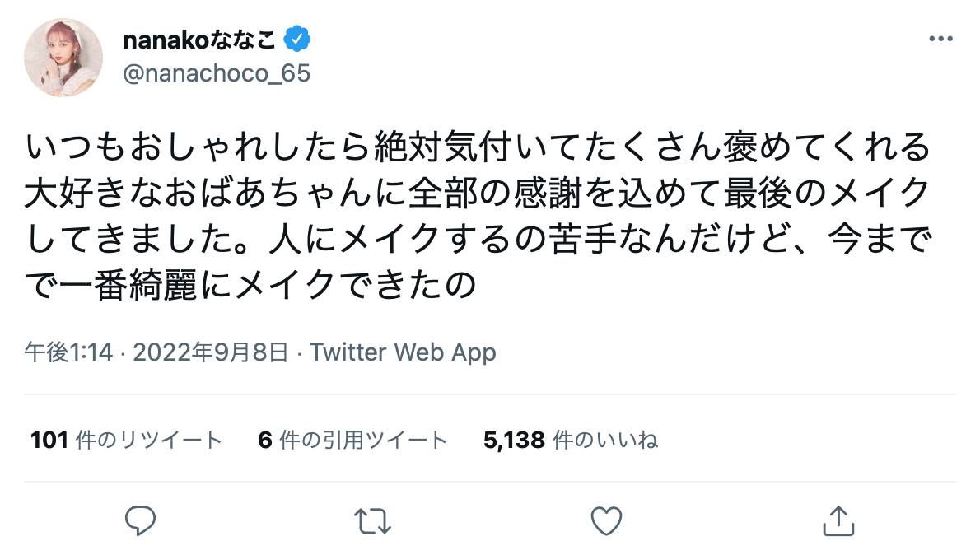Click the speech bubble reply icon

tap(141, 520)
